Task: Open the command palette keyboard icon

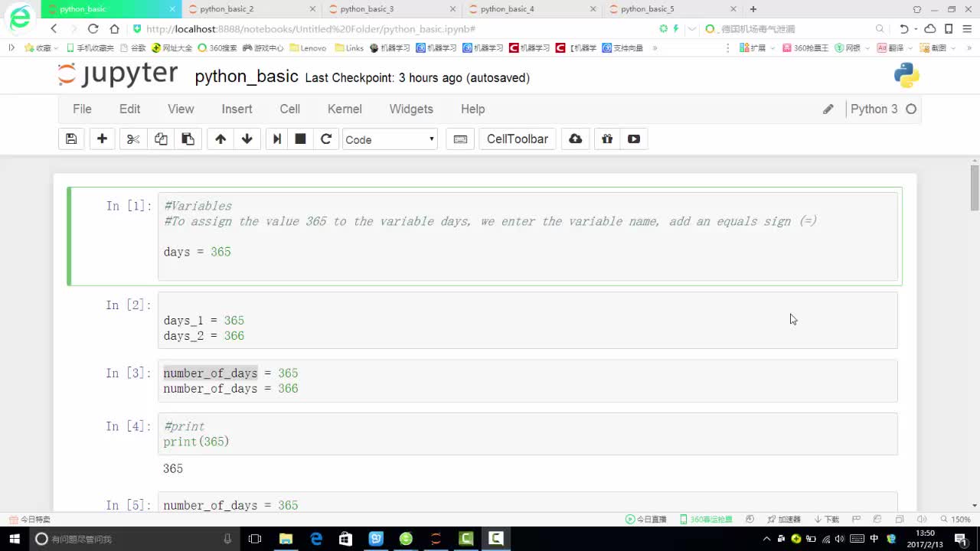Action: [x=460, y=139]
